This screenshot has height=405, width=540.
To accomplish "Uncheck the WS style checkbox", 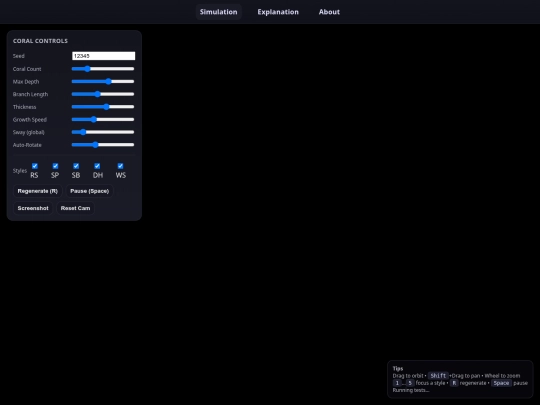I will (120, 166).
